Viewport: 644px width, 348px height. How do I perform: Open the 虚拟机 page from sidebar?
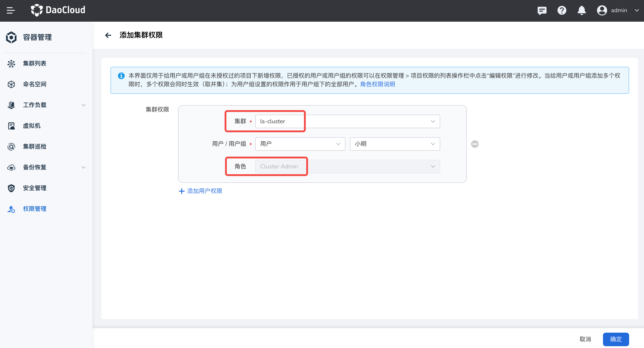coord(32,125)
